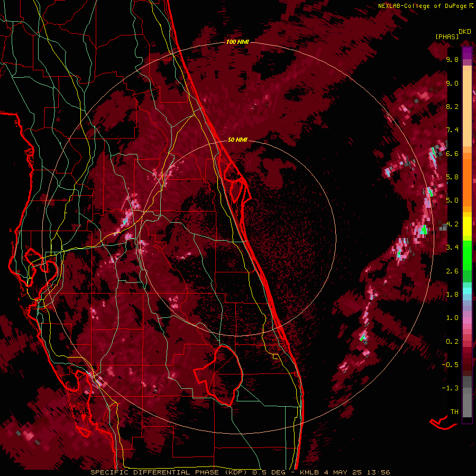Select the 8.2 legend value
Screen dimensions: 476x476
452,106
